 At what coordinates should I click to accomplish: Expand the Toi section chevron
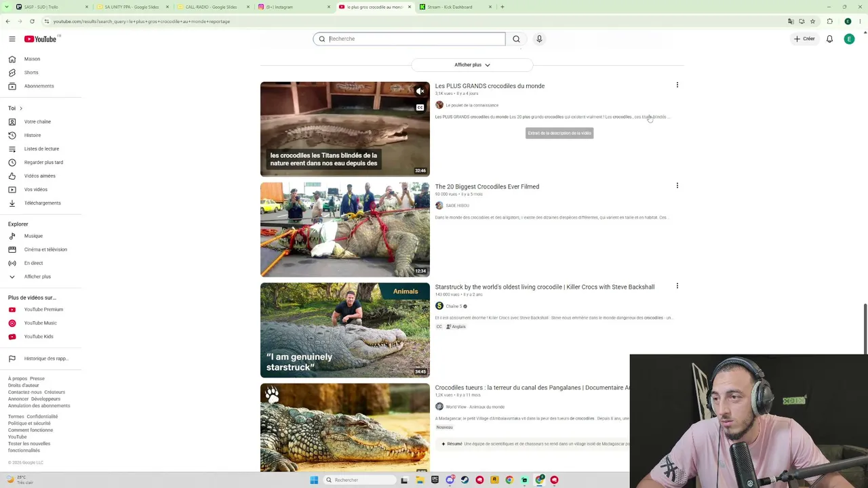point(20,108)
